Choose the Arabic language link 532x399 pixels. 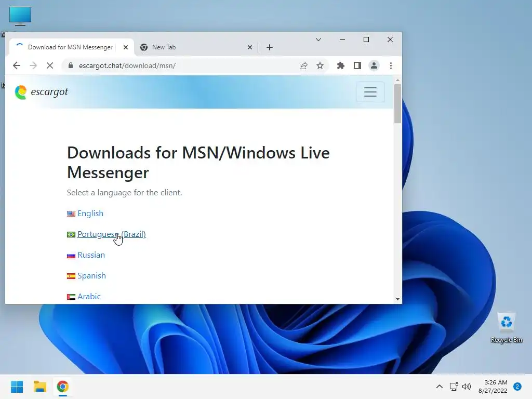click(89, 297)
